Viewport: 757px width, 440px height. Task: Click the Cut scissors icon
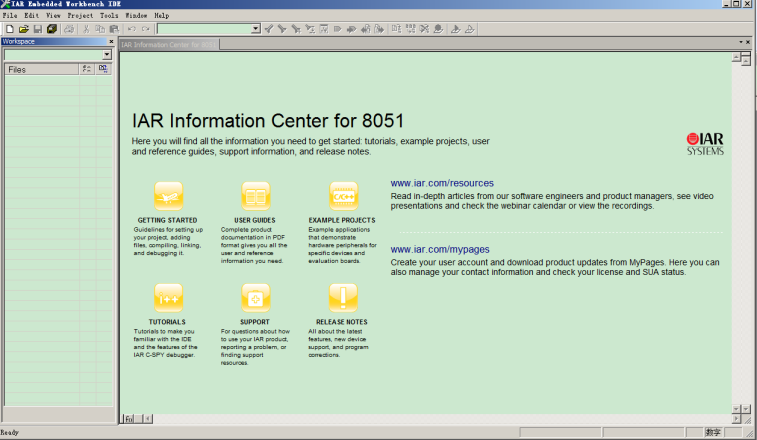(x=86, y=29)
